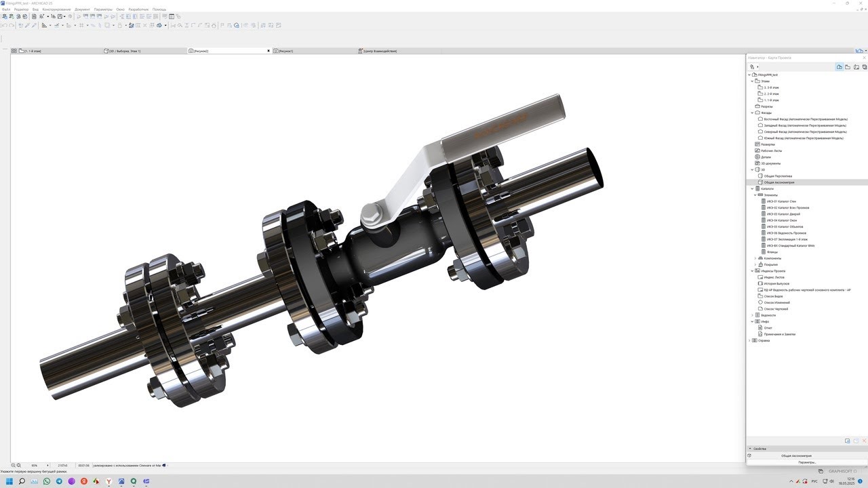Switch to the Центр Взаимодействия tab
The width and height of the screenshot is (868, 488).
pyautogui.click(x=399, y=51)
